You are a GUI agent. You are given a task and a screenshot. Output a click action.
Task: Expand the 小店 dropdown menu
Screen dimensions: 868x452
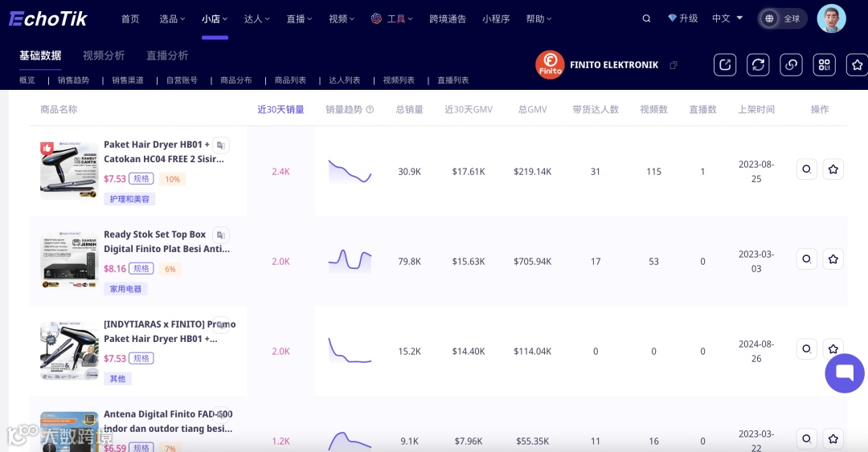(x=215, y=18)
